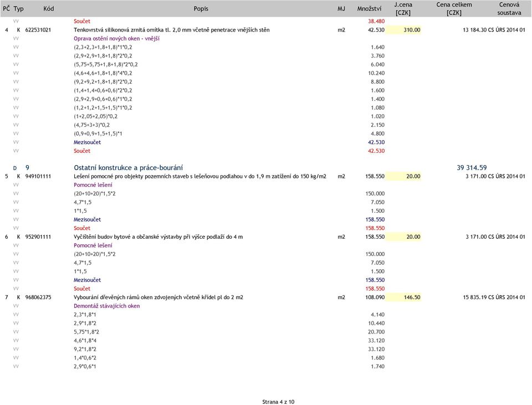This screenshot has height=405, width=532.
Task: Click quantity value 20.700
Action: (376, 332)
